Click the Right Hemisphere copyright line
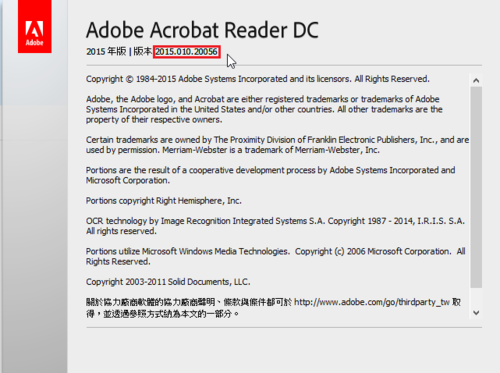The height and width of the screenshot is (373, 500). (164, 201)
